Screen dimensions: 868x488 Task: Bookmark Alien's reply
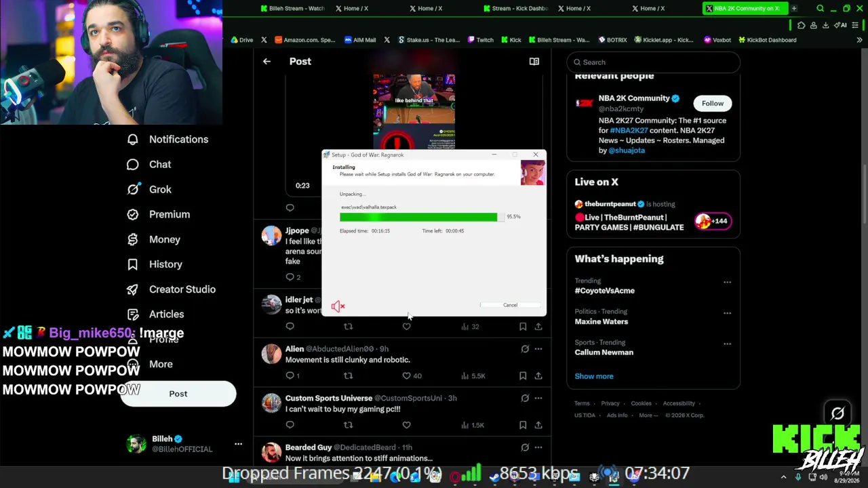point(523,375)
